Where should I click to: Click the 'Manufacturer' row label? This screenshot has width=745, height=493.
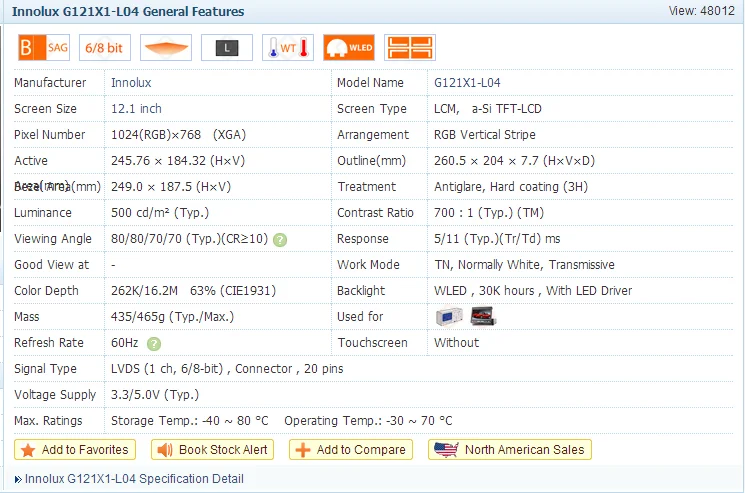[50, 83]
